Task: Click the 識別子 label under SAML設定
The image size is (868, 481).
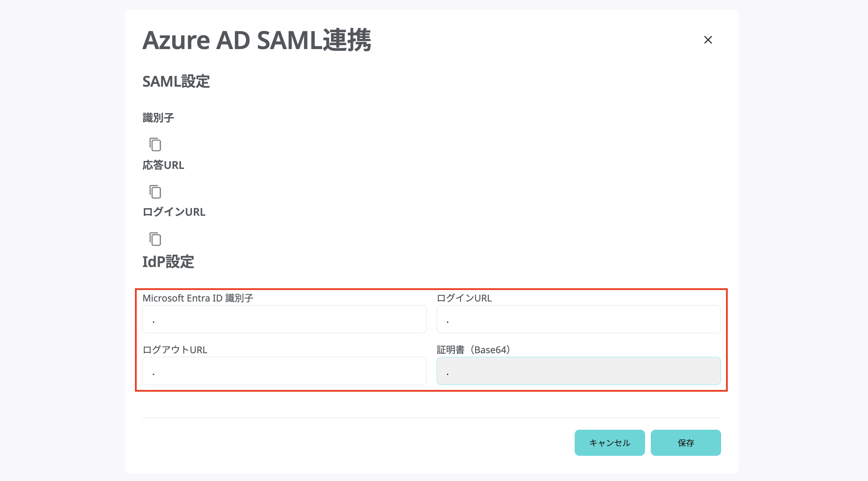Action: [158, 118]
